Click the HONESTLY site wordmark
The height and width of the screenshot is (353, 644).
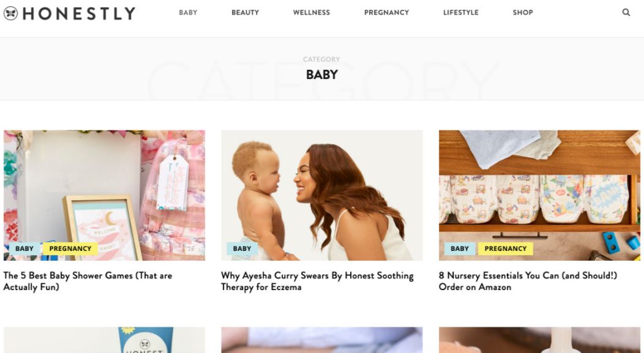[79, 13]
